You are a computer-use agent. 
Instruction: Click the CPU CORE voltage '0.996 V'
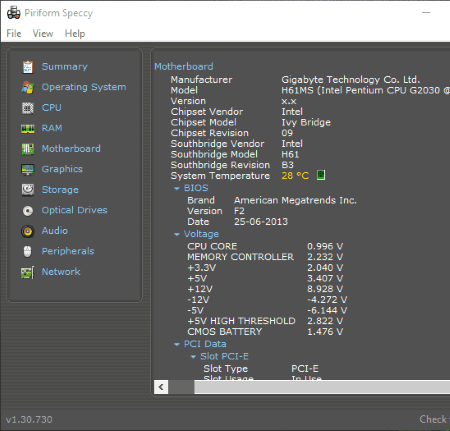325,246
